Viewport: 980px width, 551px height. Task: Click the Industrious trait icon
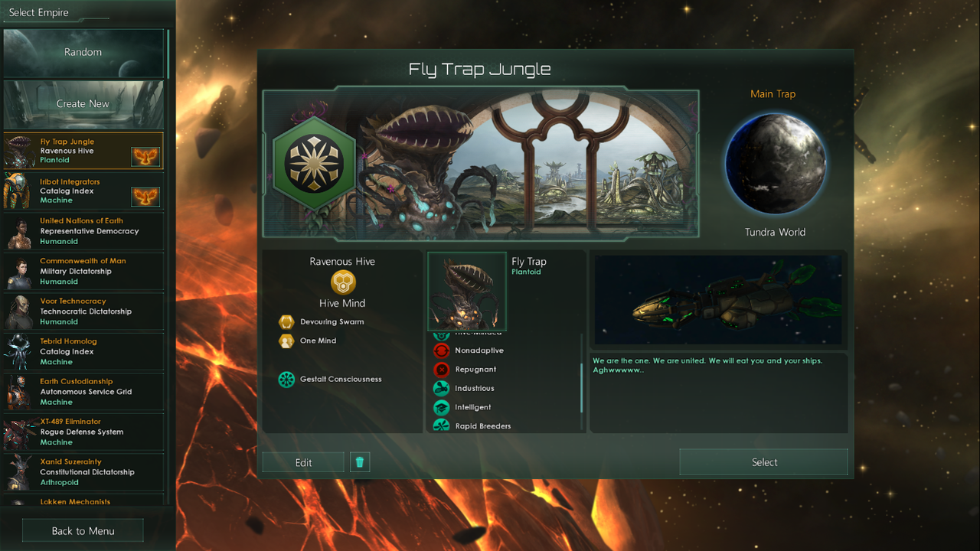[x=442, y=389]
